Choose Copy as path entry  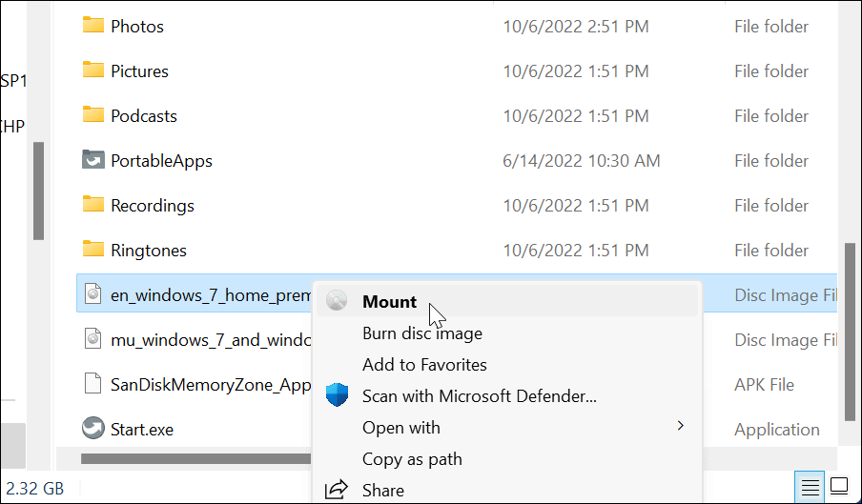click(412, 458)
